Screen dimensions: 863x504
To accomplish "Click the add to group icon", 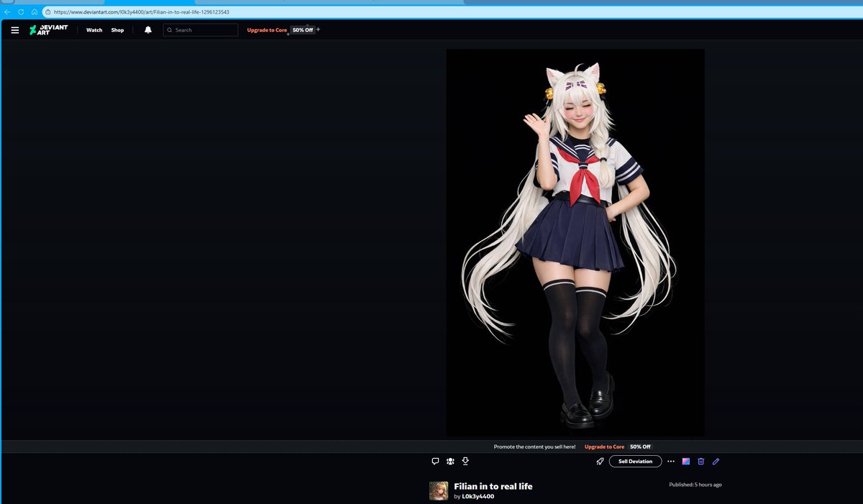I will pos(450,461).
